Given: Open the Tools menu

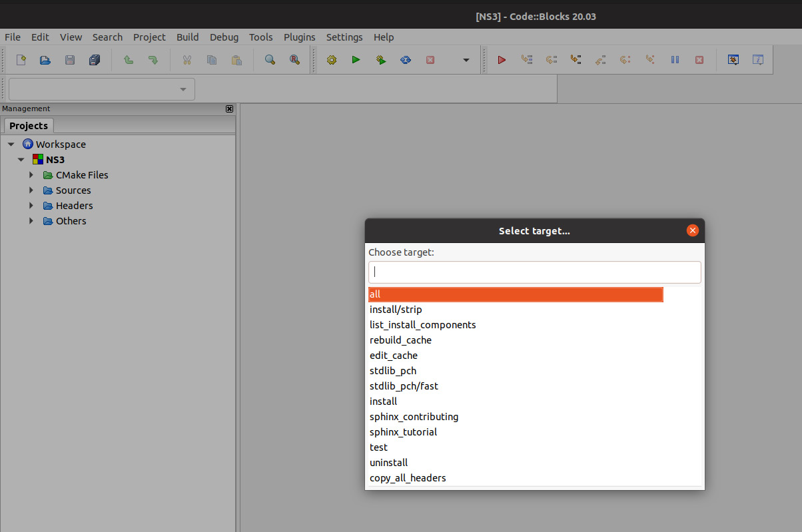Looking at the screenshot, I should click(261, 37).
